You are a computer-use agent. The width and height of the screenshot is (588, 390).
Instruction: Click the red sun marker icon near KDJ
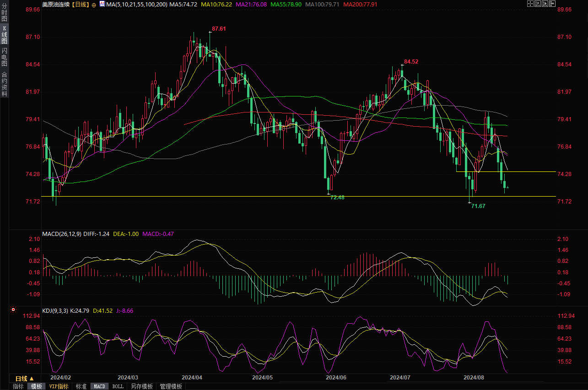pyautogui.click(x=13, y=310)
